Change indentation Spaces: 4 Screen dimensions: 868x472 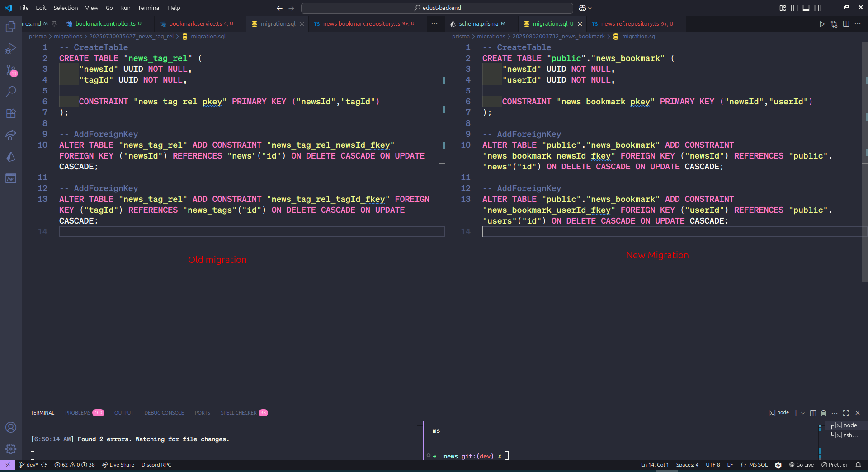[687, 465]
